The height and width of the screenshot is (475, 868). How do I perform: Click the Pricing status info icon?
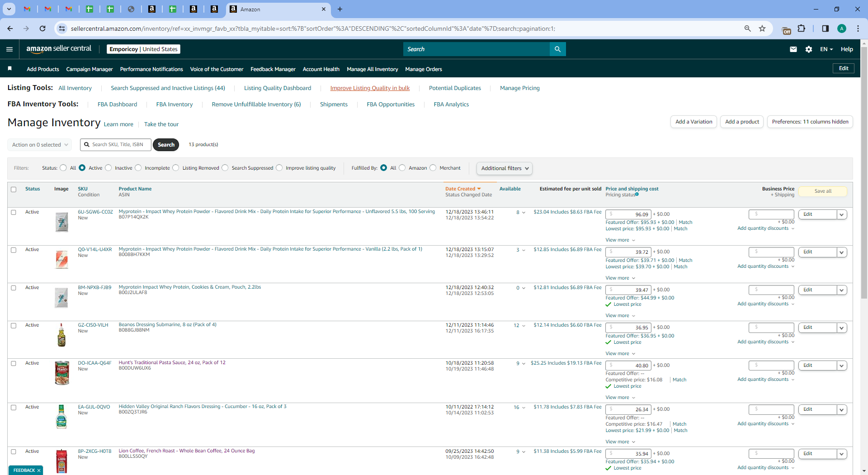tap(637, 195)
